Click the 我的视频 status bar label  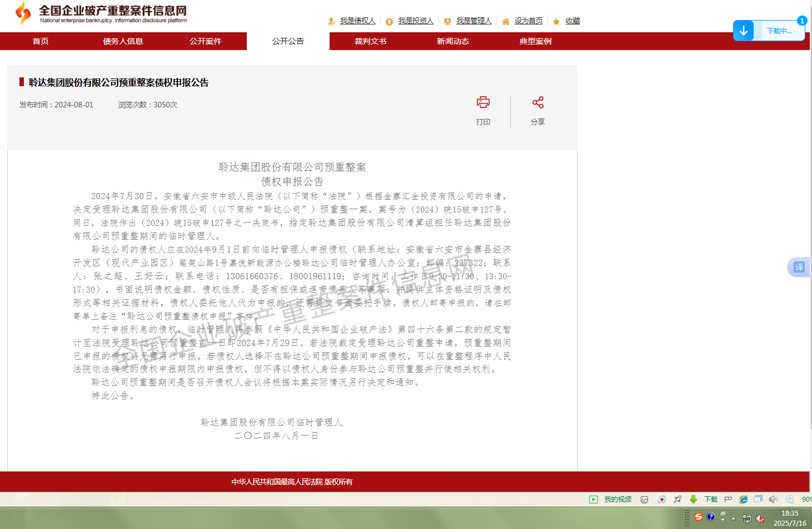618,500
